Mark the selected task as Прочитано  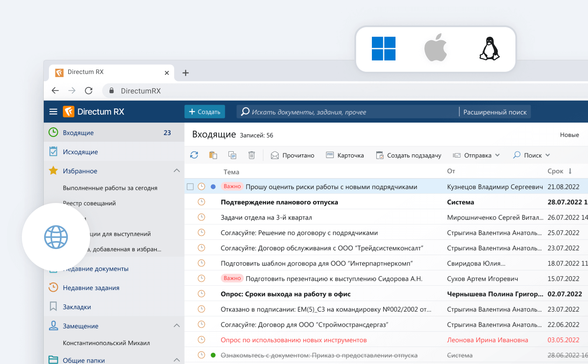(x=292, y=155)
